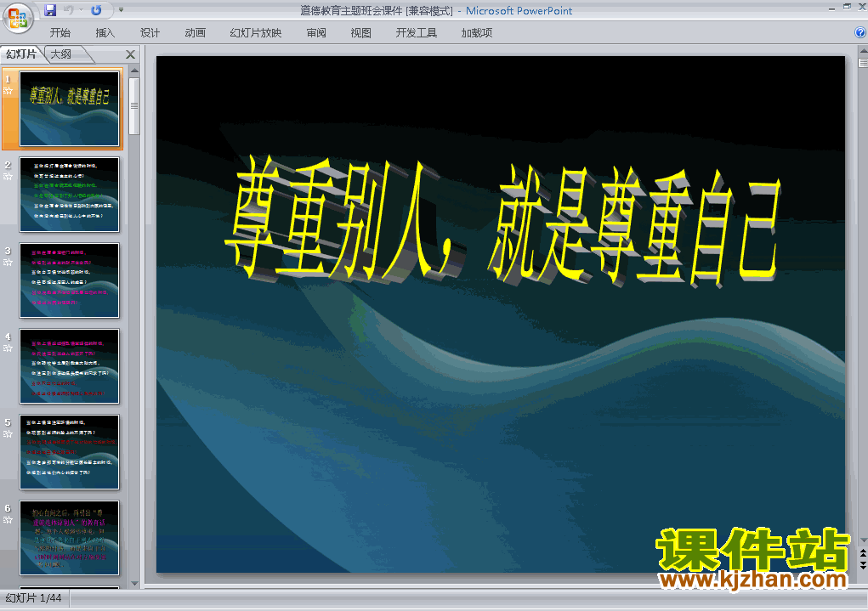Select slide 3 thumbnail
The width and height of the screenshot is (868, 611).
(x=69, y=280)
